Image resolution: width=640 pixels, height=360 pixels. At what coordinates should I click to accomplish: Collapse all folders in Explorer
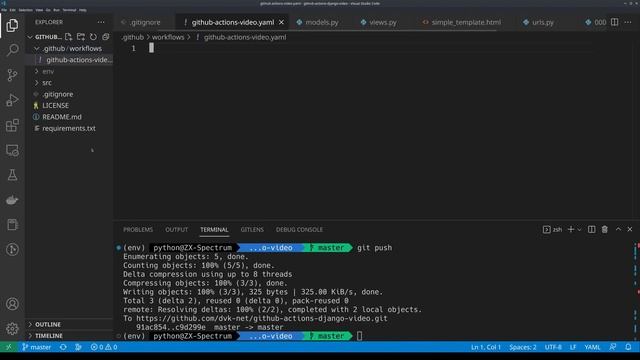(x=106, y=37)
